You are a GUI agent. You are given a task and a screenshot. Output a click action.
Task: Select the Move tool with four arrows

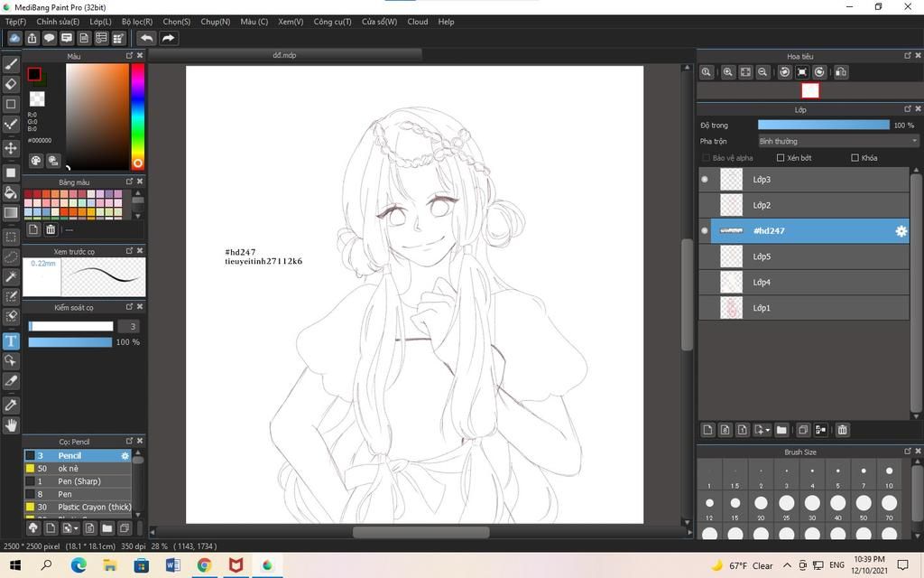click(11, 147)
